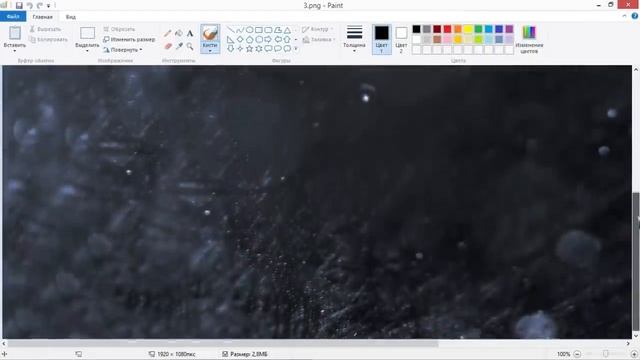Click the Resize (Изменить размер) button
This screenshot has height=360, width=640.
click(x=129, y=40)
